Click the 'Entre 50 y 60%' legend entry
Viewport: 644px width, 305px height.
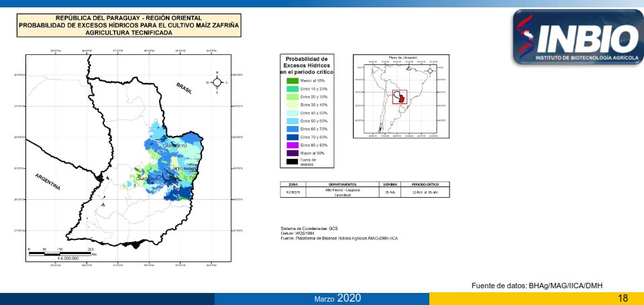313,121
